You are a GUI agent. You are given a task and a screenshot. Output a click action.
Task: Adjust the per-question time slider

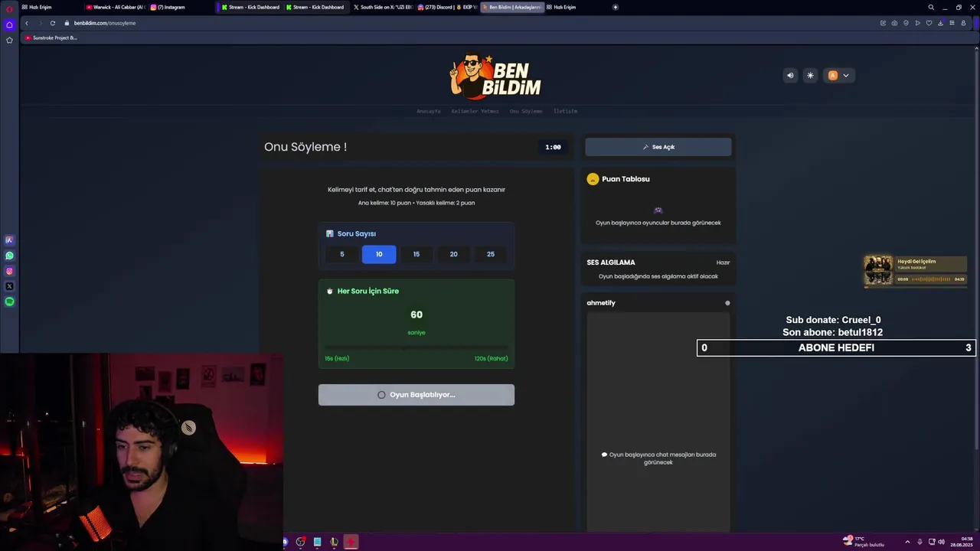(x=416, y=347)
